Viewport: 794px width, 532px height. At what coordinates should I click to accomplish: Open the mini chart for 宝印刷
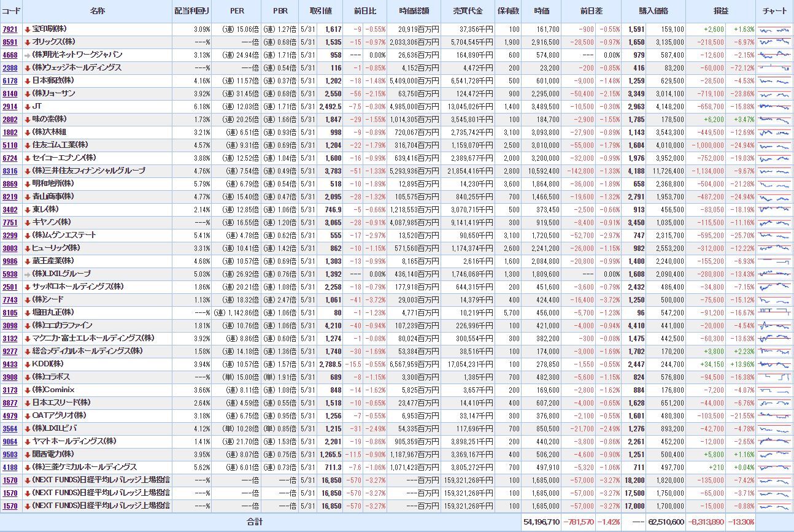click(x=774, y=29)
